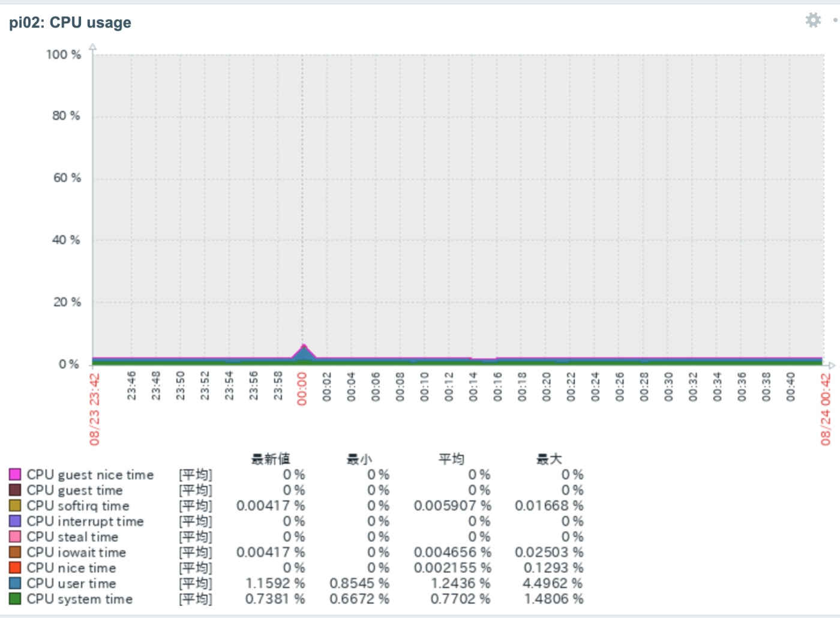Click the 0.7381 % latest system time value

point(275,599)
